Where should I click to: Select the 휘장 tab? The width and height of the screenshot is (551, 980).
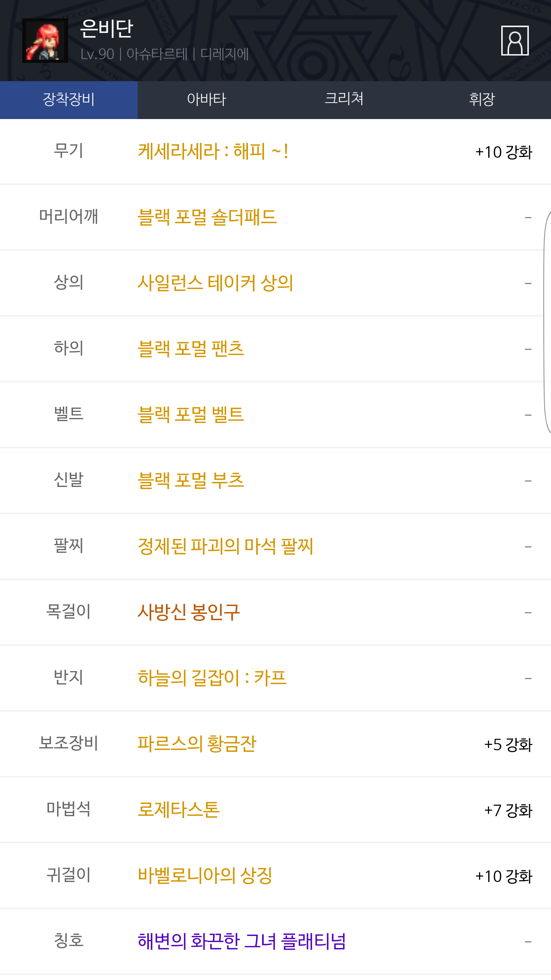[x=482, y=100]
